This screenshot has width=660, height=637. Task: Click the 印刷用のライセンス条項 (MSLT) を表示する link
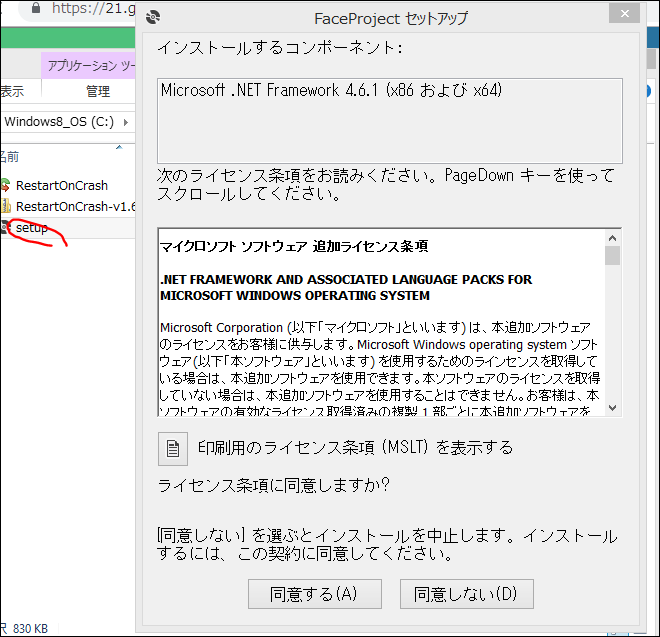click(x=355, y=448)
